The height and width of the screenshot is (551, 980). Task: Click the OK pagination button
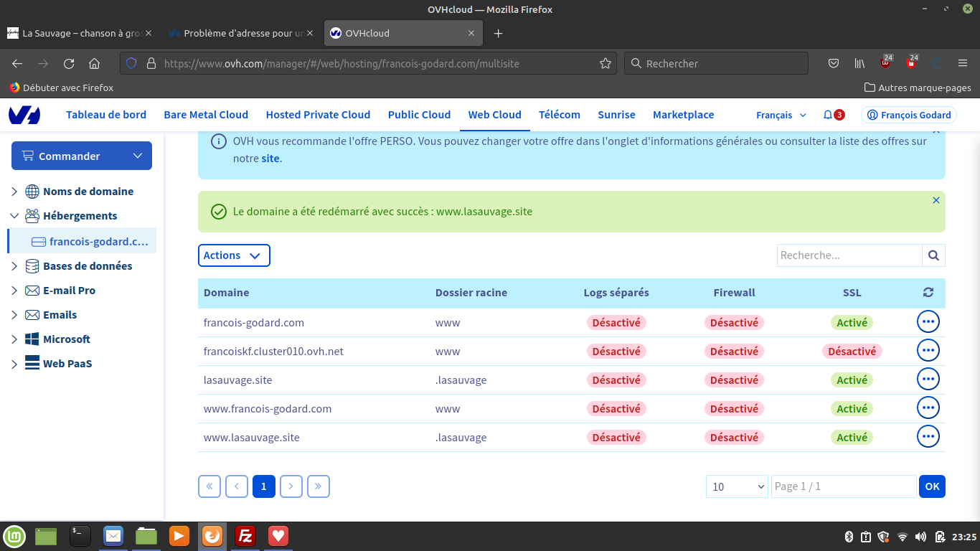coord(932,486)
